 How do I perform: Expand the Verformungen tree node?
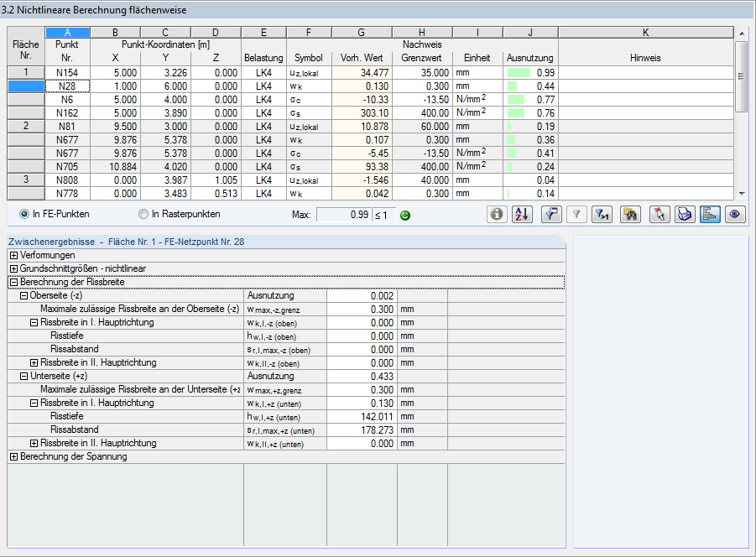[14, 255]
